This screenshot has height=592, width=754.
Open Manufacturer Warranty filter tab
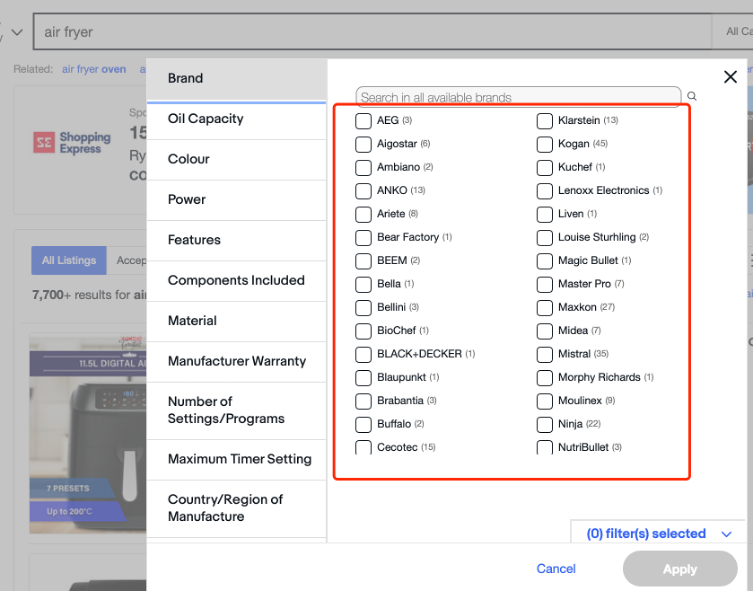237,362
